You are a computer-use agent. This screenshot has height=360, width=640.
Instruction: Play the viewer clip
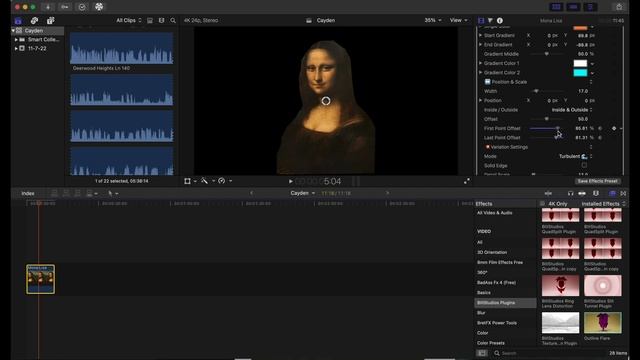click(291, 181)
